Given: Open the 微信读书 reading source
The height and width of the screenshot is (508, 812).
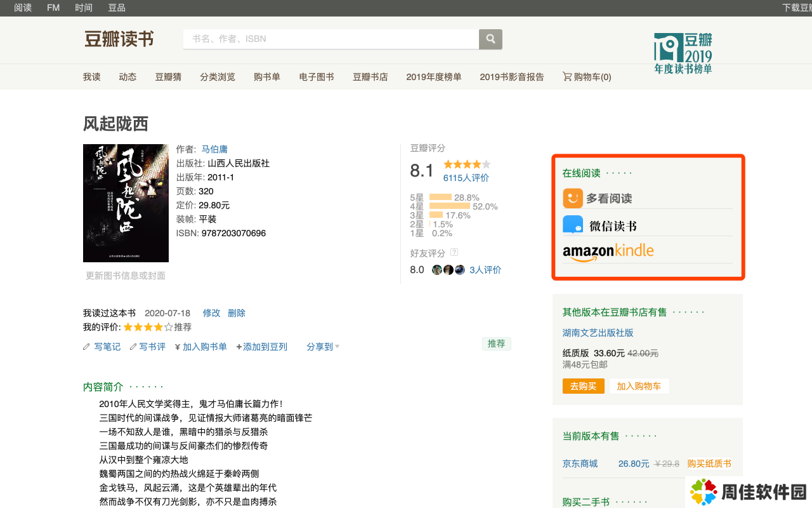Looking at the screenshot, I should tap(599, 225).
